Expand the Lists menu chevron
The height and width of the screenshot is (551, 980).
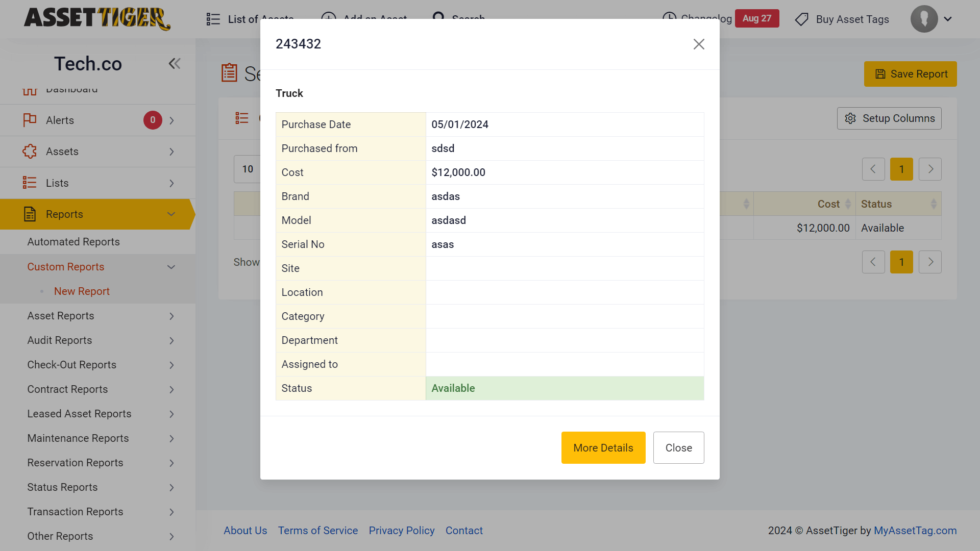tap(171, 183)
